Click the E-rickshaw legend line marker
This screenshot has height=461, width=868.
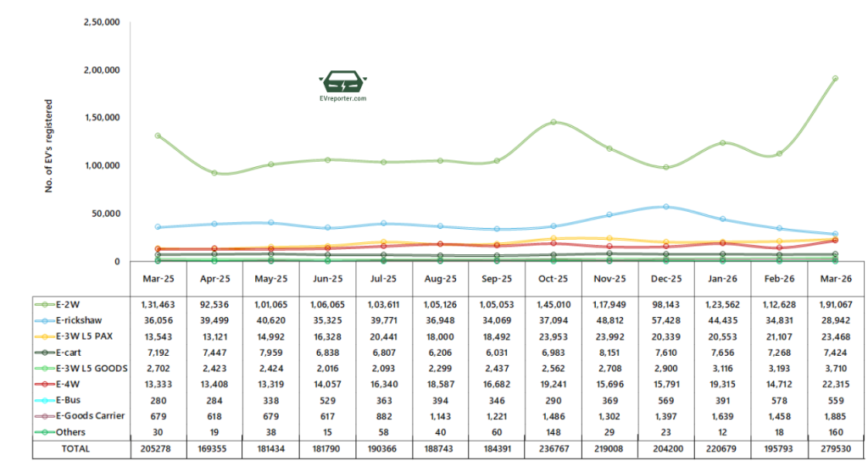click(x=45, y=320)
